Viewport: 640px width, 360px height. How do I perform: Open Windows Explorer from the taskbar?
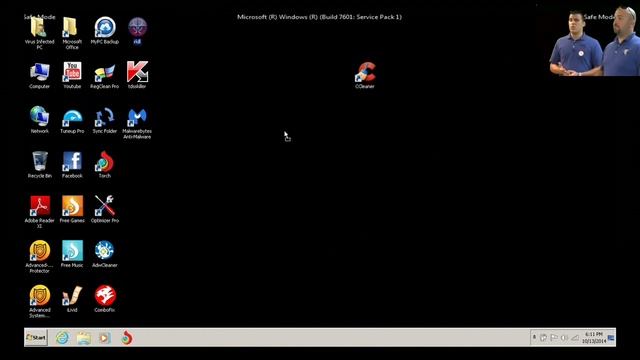coord(84,338)
